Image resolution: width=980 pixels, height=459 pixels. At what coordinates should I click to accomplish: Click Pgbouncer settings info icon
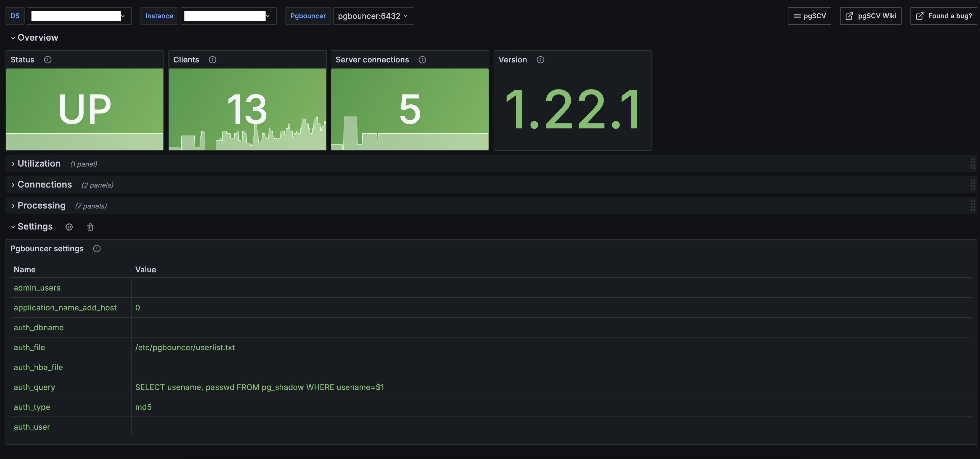(x=97, y=249)
